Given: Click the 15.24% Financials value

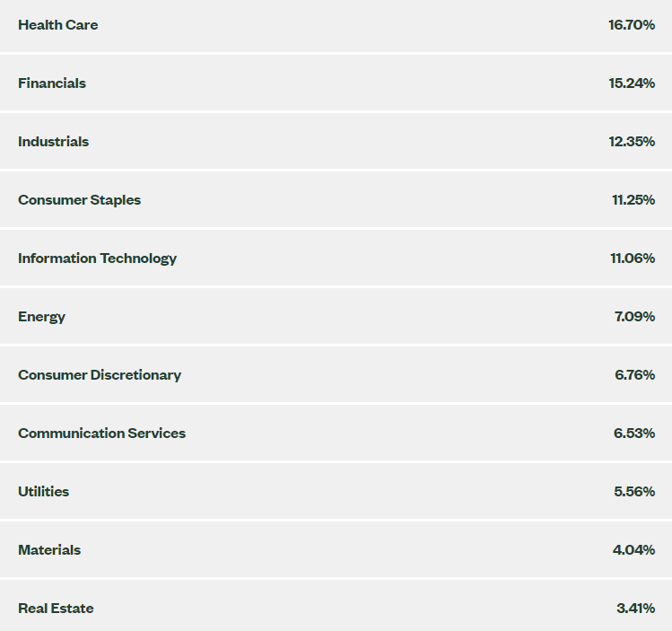Looking at the screenshot, I should click(632, 83).
